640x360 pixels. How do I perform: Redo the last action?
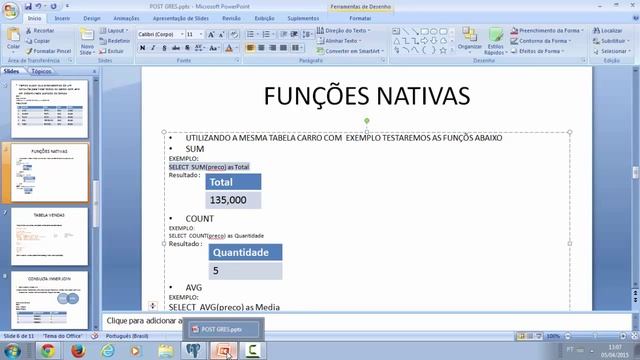53,6
